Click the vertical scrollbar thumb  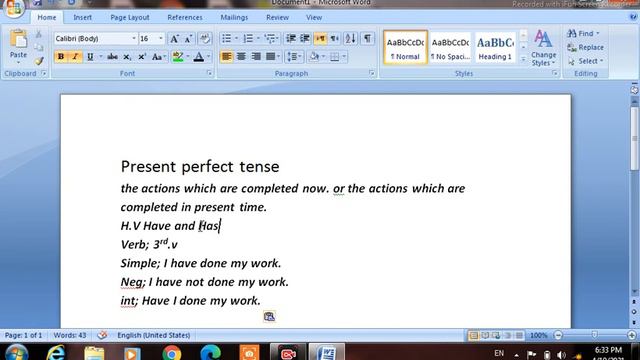coord(634,139)
